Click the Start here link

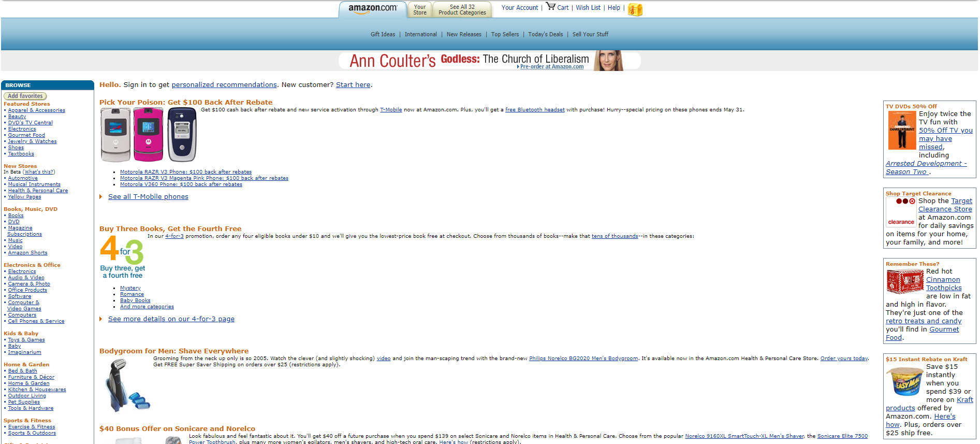point(353,85)
